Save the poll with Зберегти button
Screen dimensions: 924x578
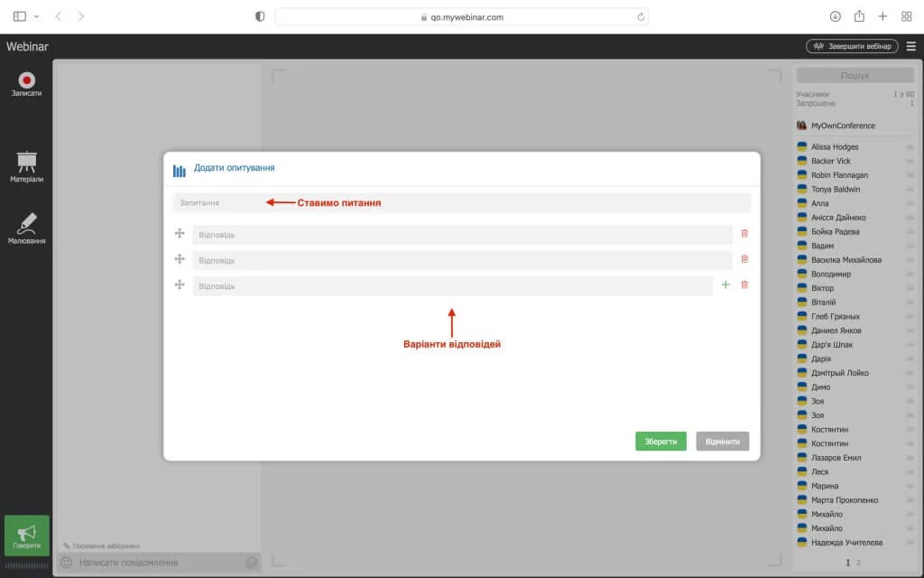[661, 442]
